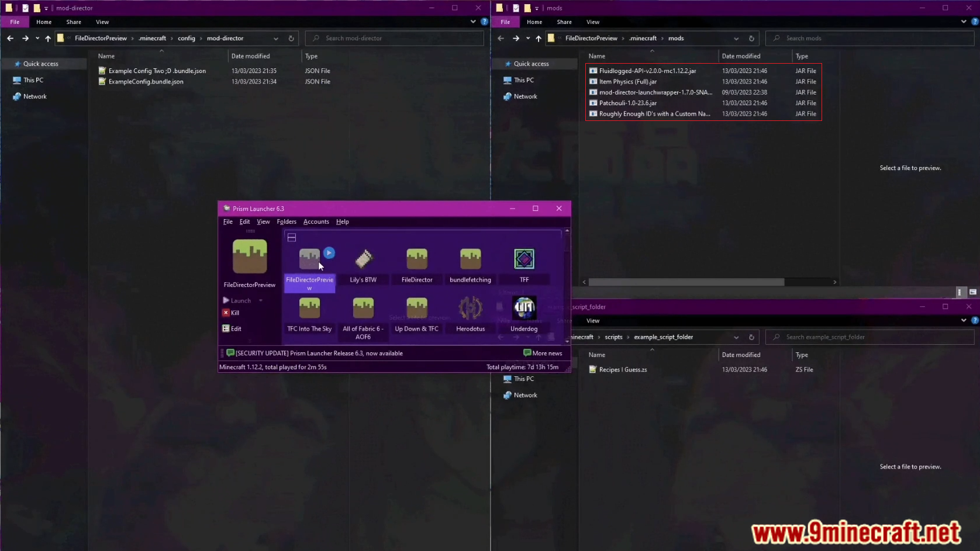Image resolution: width=980 pixels, height=551 pixels.
Task: Select the All of Fabric 6 instance
Action: [363, 318]
